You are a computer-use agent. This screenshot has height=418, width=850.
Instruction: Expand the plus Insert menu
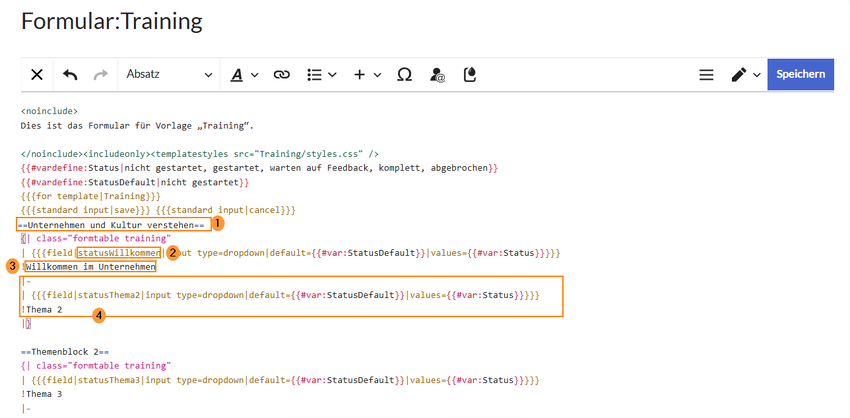tap(367, 74)
